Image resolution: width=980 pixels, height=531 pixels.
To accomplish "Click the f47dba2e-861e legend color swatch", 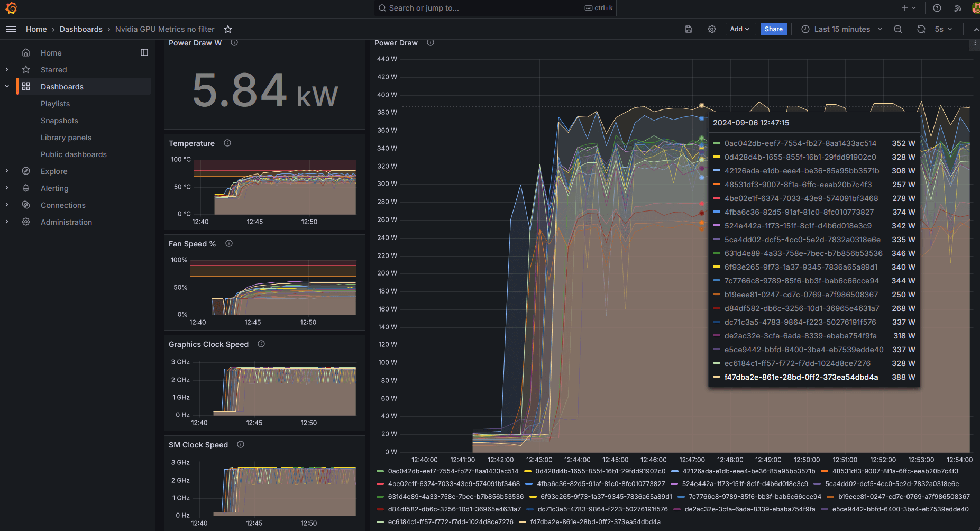I will 523,522.
